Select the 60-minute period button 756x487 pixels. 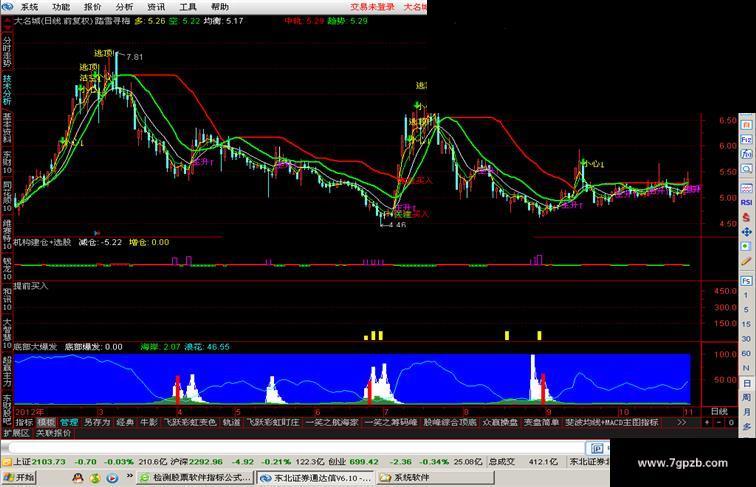(746, 353)
